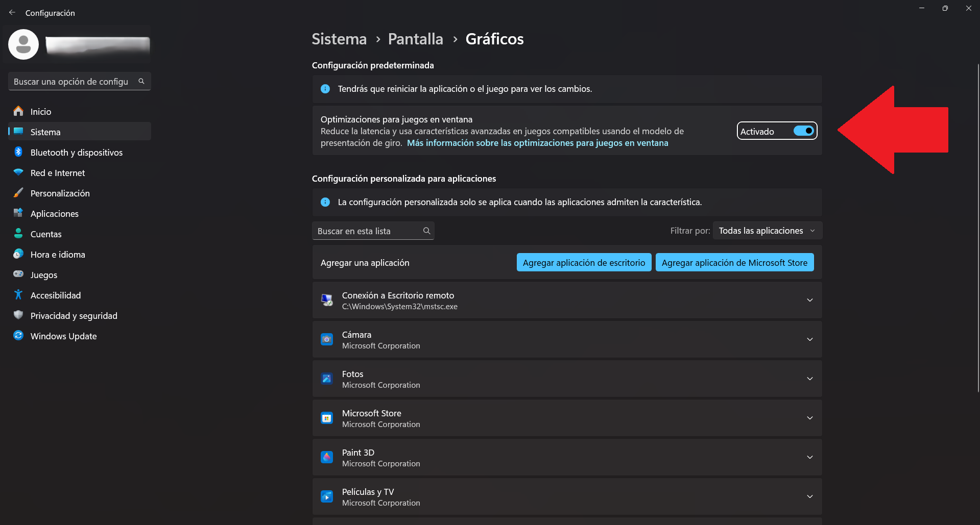Screen dimensions: 980x525
Task: Click the vertical scrollbar on the right
Action: coord(977,227)
